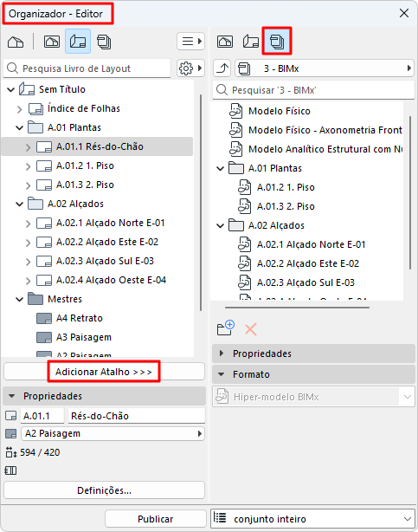Viewport: 418px width, 532px height.
Task: Collapse A.02 Alçados folder in right tree
Action: point(221,225)
